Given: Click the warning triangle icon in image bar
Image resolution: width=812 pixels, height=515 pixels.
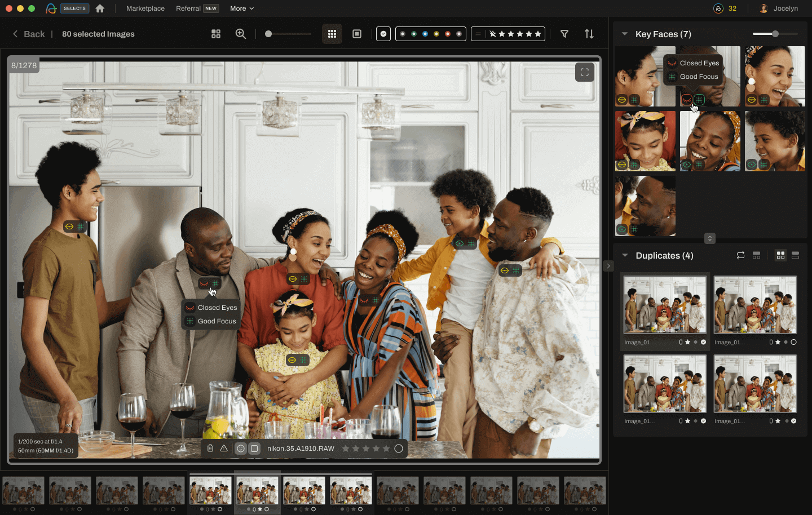Looking at the screenshot, I should (x=224, y=449).
